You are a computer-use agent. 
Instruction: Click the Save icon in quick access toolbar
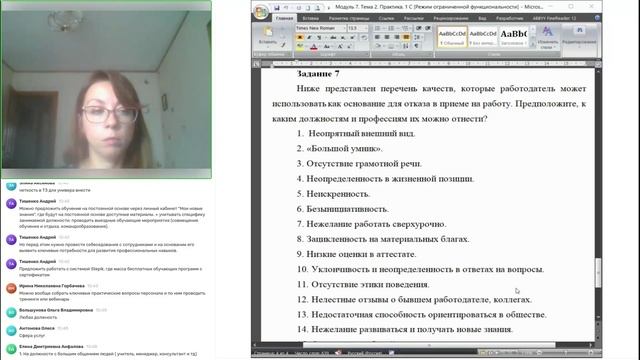[277, 8]
